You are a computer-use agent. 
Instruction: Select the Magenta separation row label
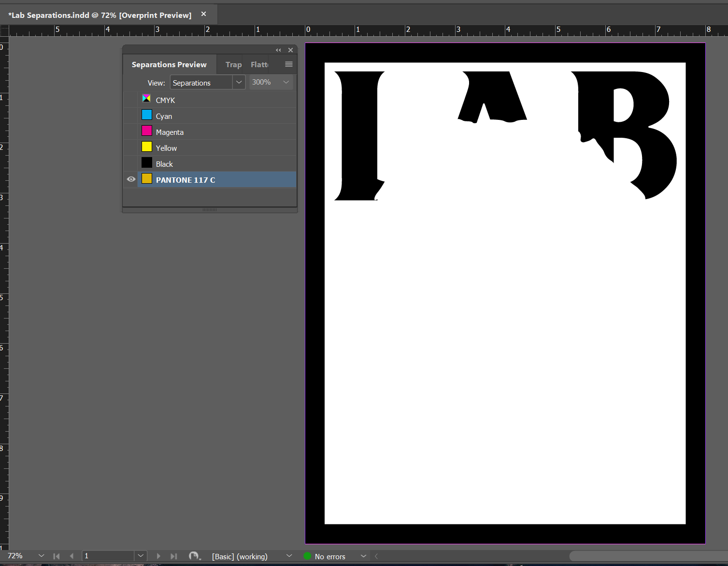point(170,132)
